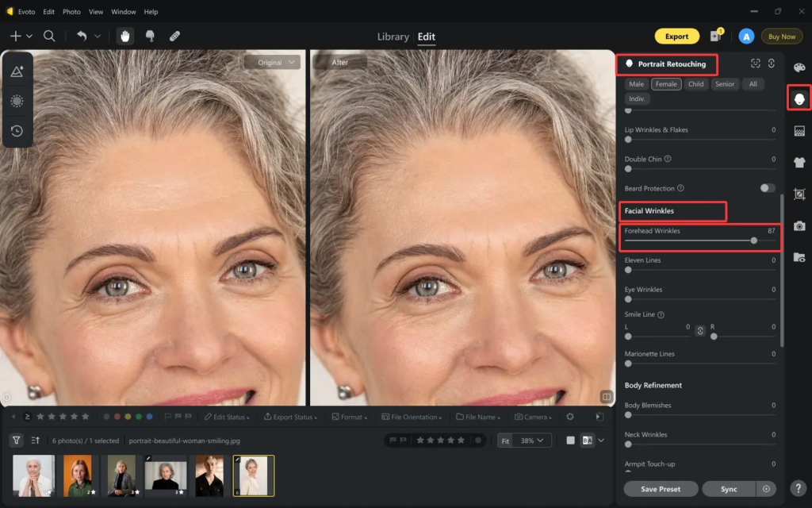812x508 pixels.
Task: Open the Clothing edits shirt icon
Action: coord(799,163)
